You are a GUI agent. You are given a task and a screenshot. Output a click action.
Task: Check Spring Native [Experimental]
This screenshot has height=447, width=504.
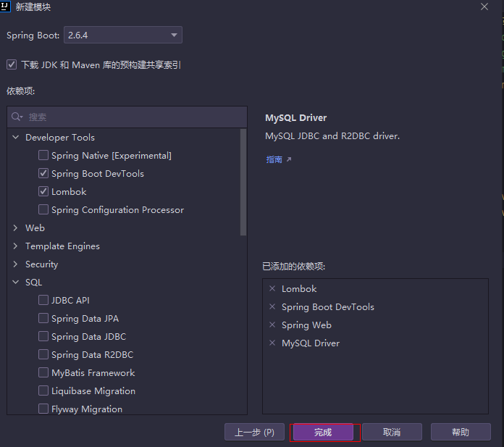pos(43,155)
